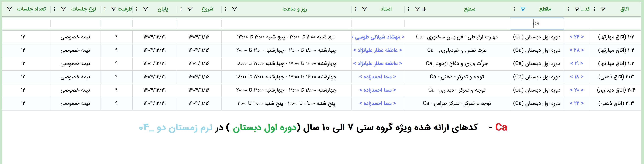Open the class code link ۲۸
The height and width of the screenshot is (164, 644).
577,50
